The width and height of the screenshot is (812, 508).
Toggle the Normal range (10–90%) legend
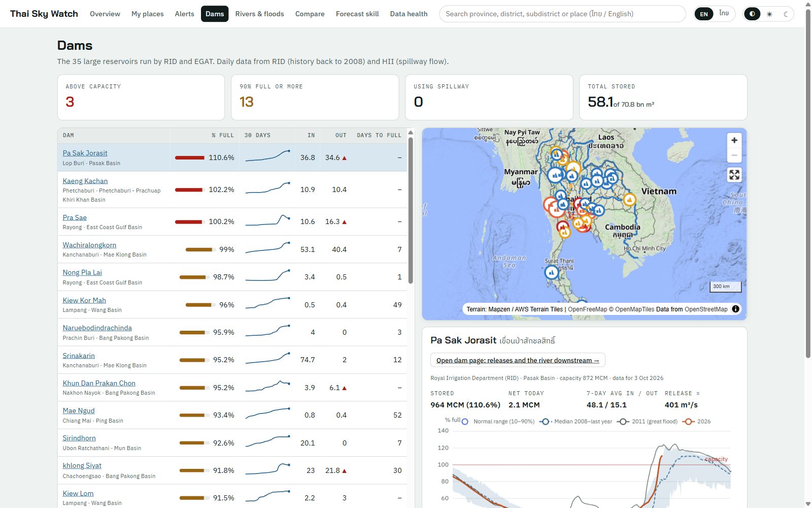click(x=498, y=422)
